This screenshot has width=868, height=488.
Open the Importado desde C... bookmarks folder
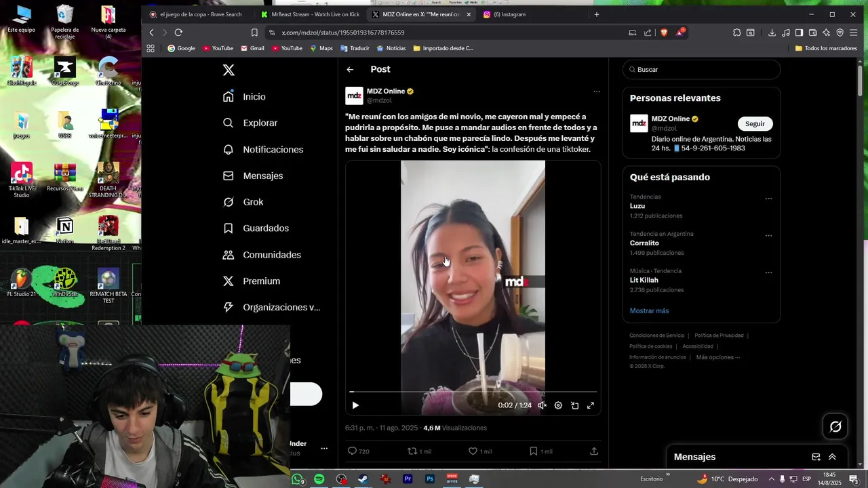point(443,49)
